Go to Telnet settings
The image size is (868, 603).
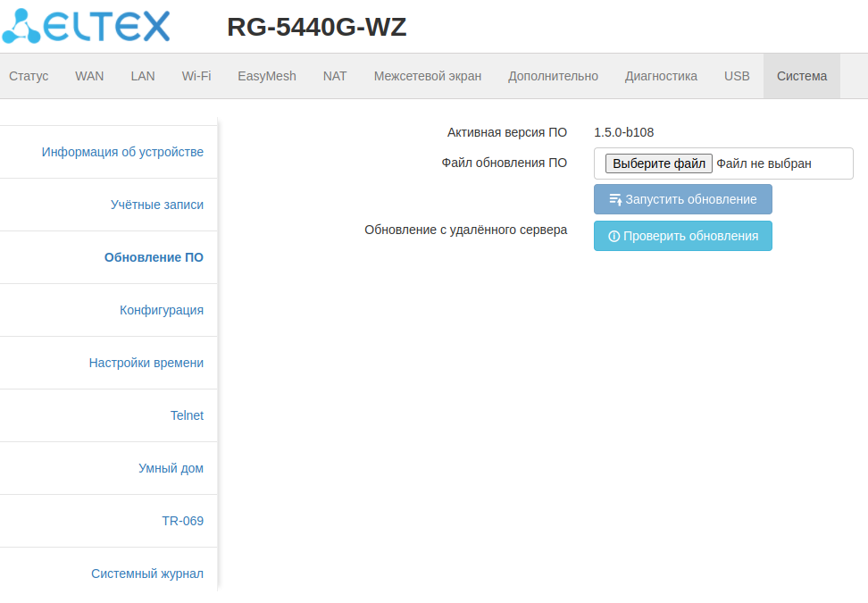(x=187, y=415)
